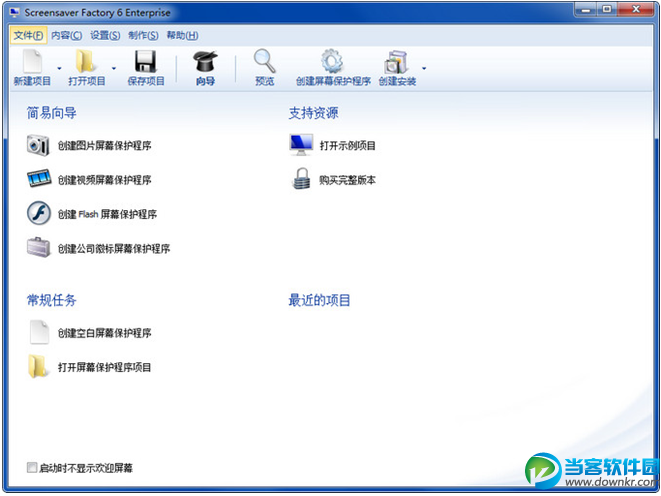Click 创建公司徽标屏幕保护程序 link
661x496 pixels.
[114, 249]
